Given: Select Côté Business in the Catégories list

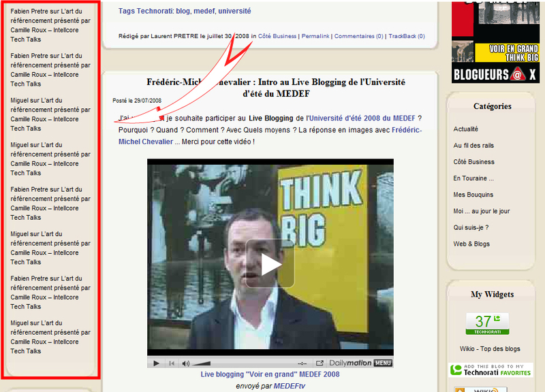Looking at the screenshot, I should tap(473, 162).
